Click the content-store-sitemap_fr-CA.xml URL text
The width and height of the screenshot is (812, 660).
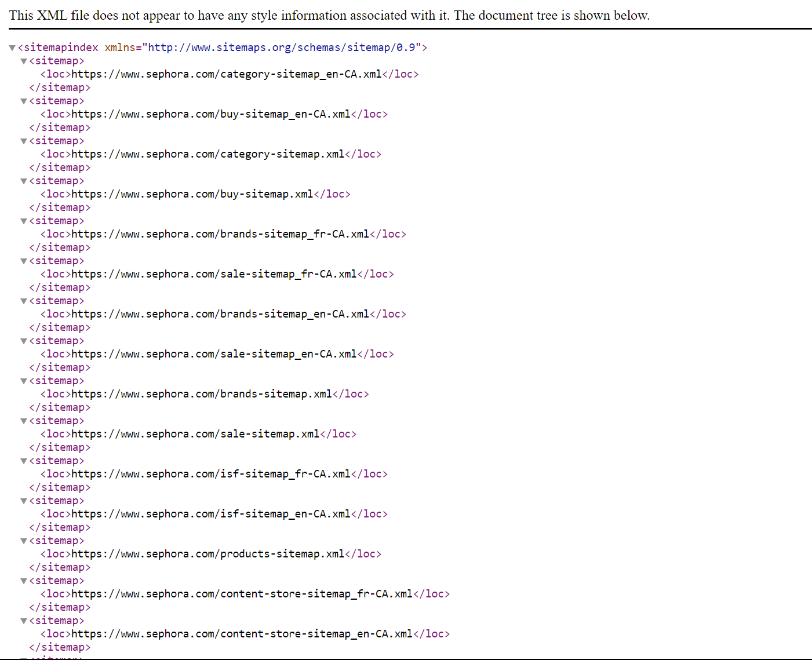click(x=242, y=594)
